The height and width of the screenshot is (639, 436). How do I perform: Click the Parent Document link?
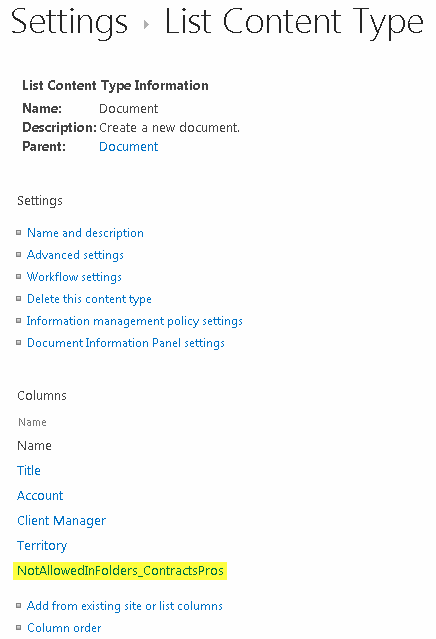point(128,147)
